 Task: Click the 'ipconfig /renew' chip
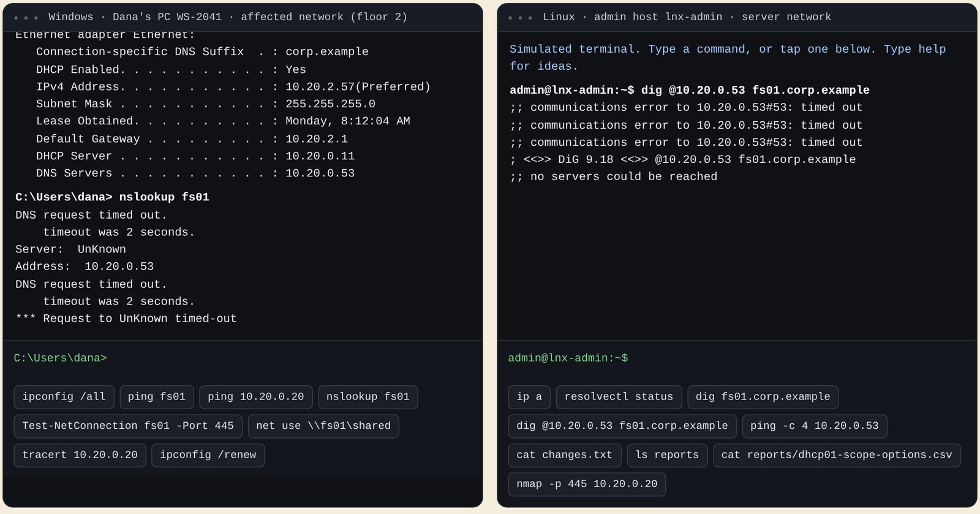(208, 455)
